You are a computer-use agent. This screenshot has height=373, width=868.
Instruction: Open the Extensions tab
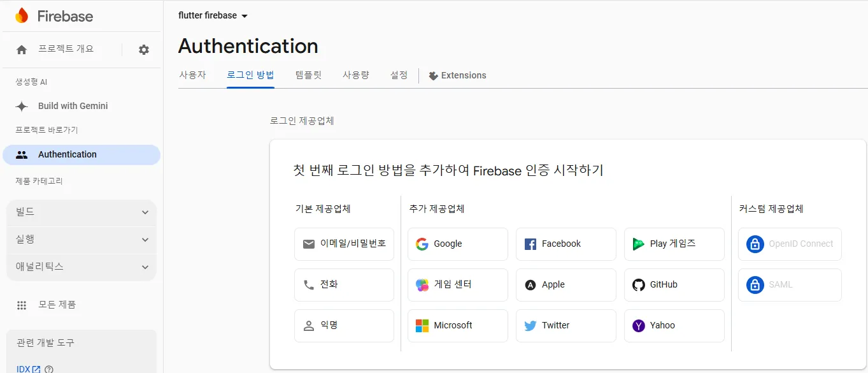tap(457, 75)
